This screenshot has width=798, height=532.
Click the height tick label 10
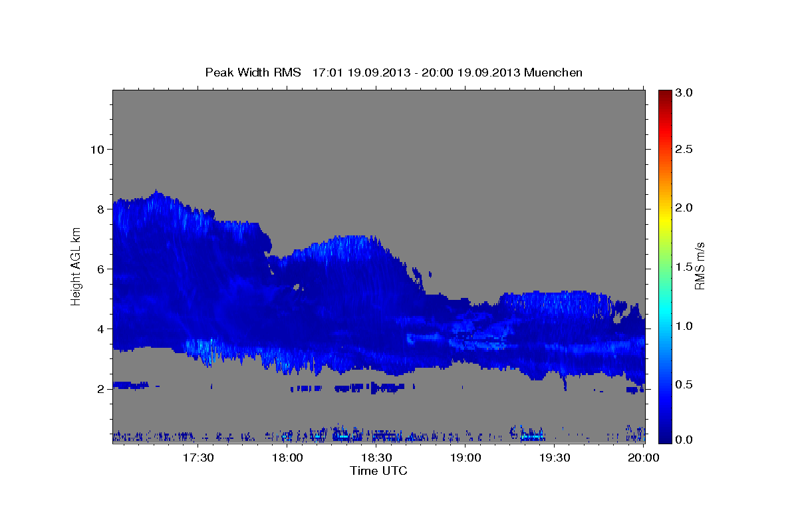pyautogui.click(x=97, y=149)
